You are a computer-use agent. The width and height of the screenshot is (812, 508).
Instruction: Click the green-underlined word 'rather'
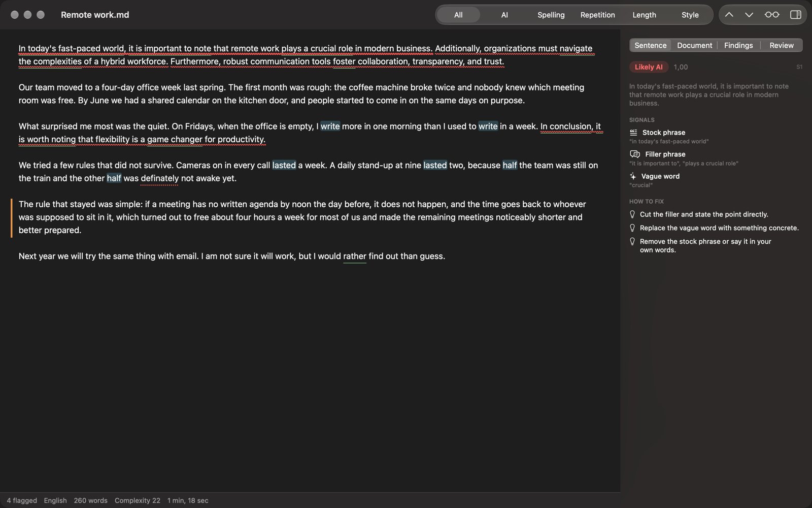(x=355, y=256)
